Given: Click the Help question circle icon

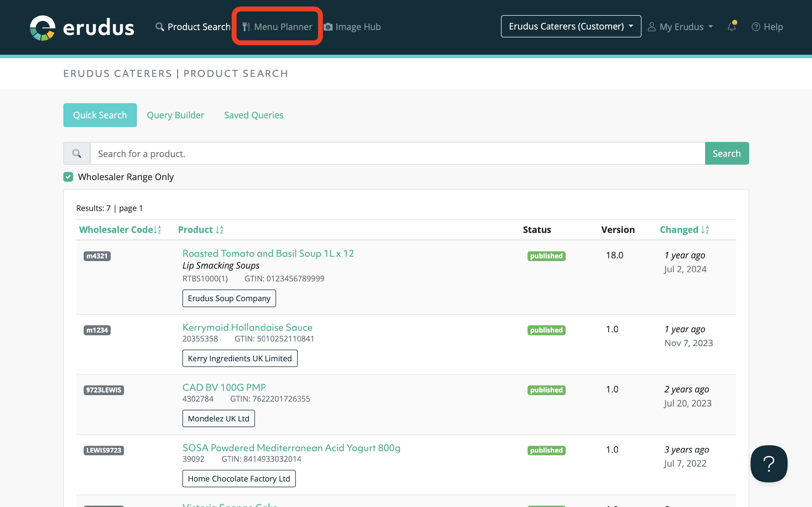Looking at the screenshot, I should [756, 27].
